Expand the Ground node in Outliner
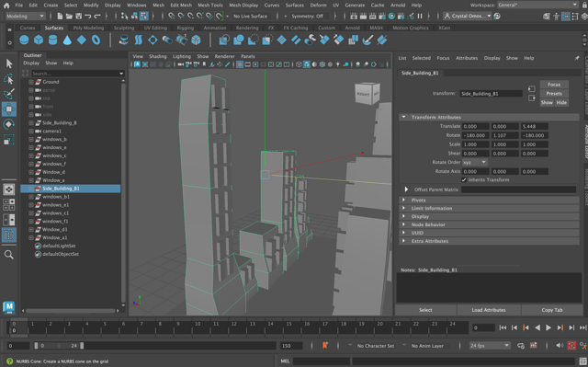588x367 pixels. pyautogui.click(x=31, y=82)
